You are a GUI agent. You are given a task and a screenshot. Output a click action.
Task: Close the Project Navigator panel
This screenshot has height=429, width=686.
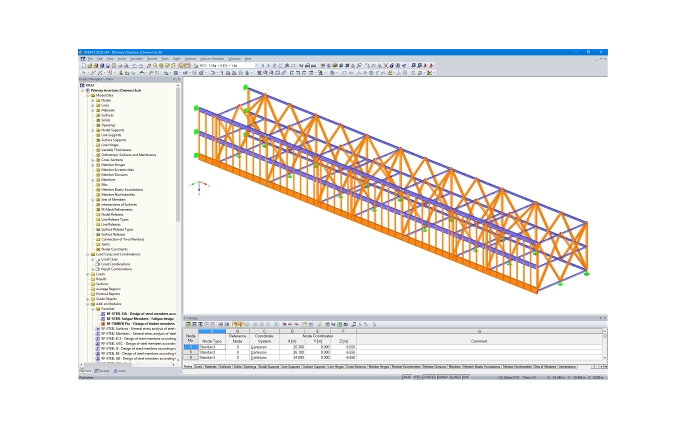coord(179,79)
